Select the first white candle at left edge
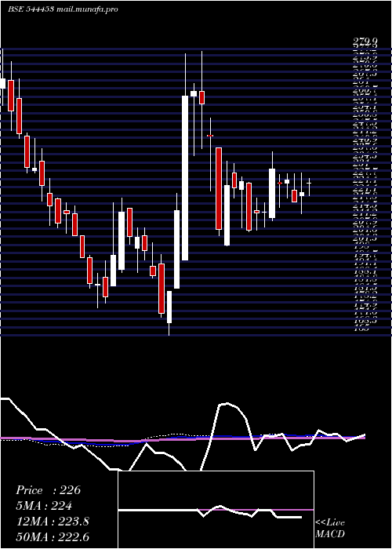This screenshot has height=549, width=392. (2, 83)
